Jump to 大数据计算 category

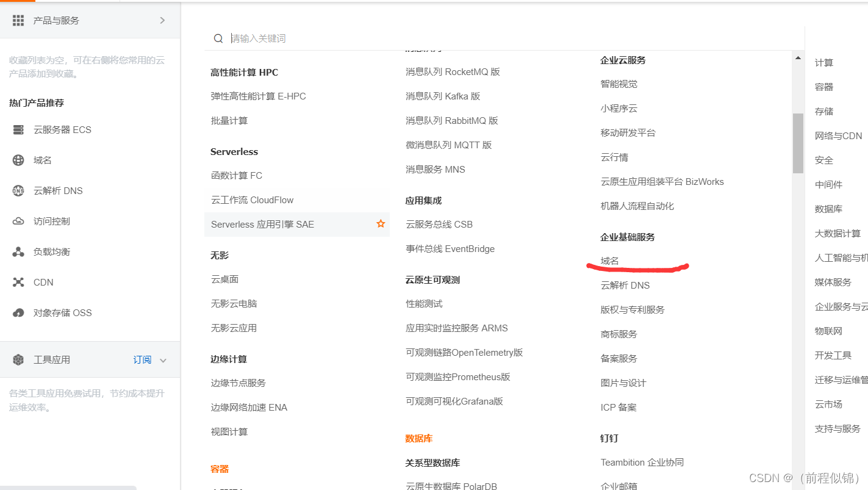coord(838,233)
